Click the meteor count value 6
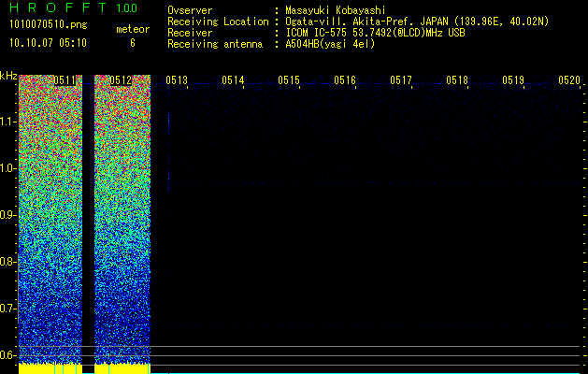Screen dimensions: 588x374 tap(133, 43)
